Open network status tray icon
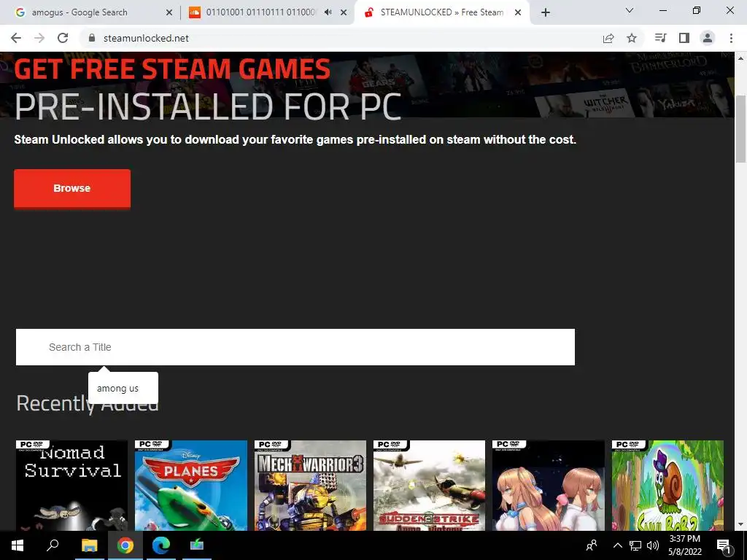747x560 pixels. [x=635, y=545]
